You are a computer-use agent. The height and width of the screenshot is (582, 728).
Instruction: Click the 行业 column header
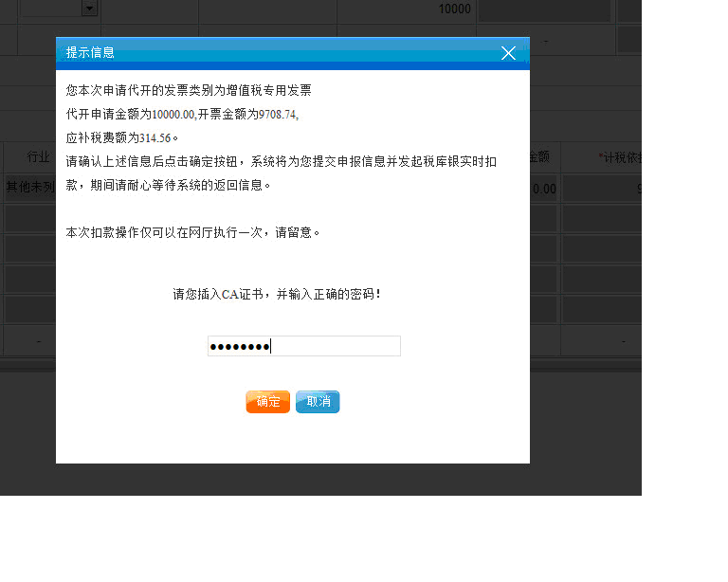tap(38, 157)
